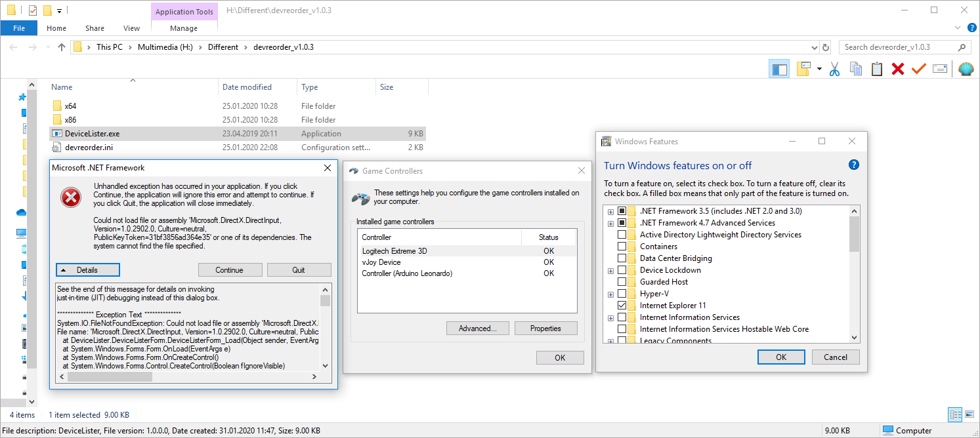The image size is (980, 438).
Task: Click Properties button in Game Controllers
Action: point(545,328)
